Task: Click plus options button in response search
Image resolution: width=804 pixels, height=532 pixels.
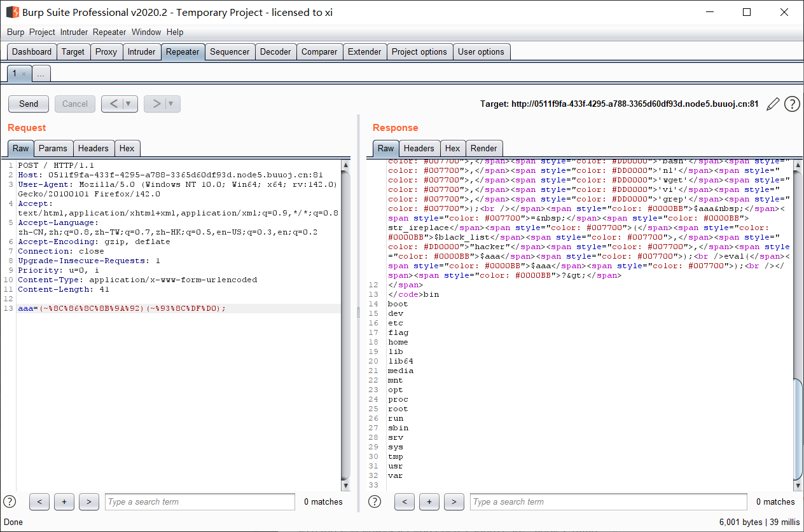Action: click(429, 501)
